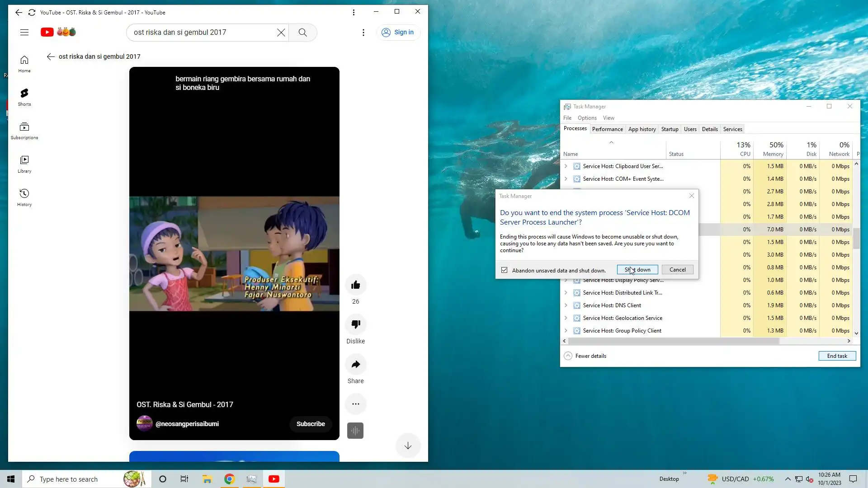Open Chrome from the Windows taskbar
The height and width of the screenshot is (488, 868).
tap(229, 479)
